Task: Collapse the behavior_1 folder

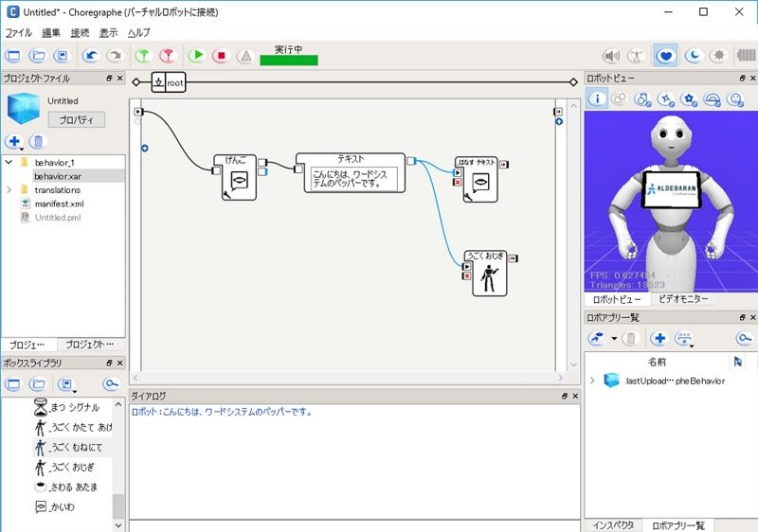Action: click(9, 162)
